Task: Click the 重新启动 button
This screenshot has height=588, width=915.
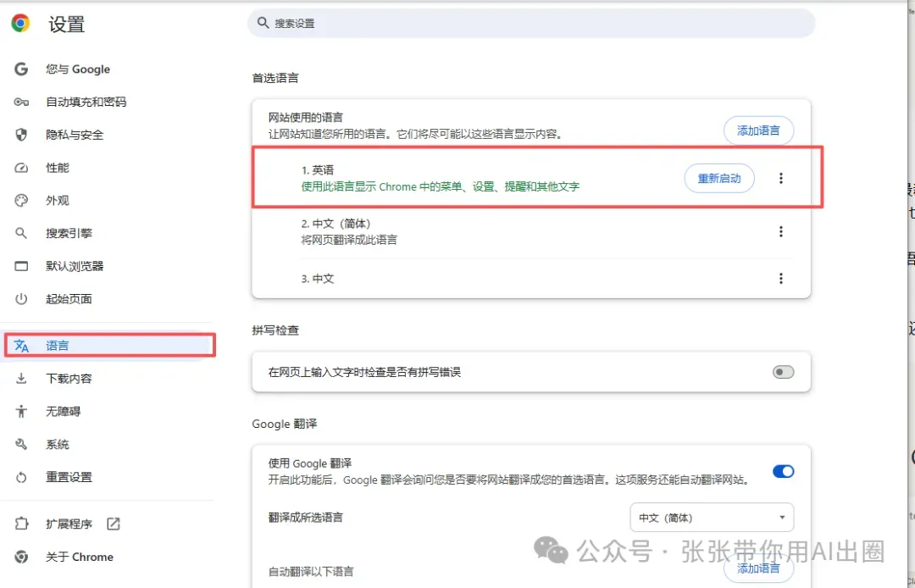Action: tap(718, 178)
